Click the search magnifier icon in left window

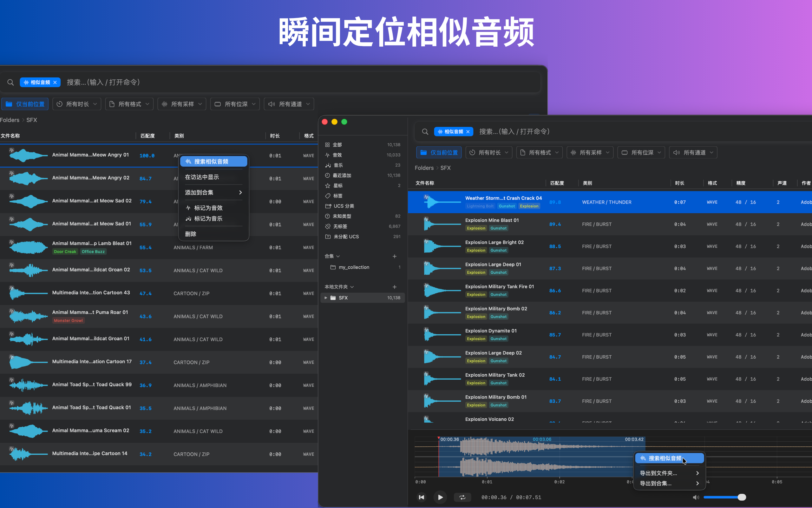pyautogui.click(x=10, y=82)
